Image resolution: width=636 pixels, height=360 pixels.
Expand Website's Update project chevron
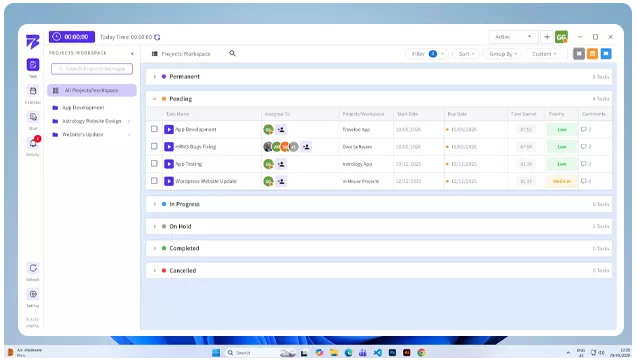[x=129, y=135]
